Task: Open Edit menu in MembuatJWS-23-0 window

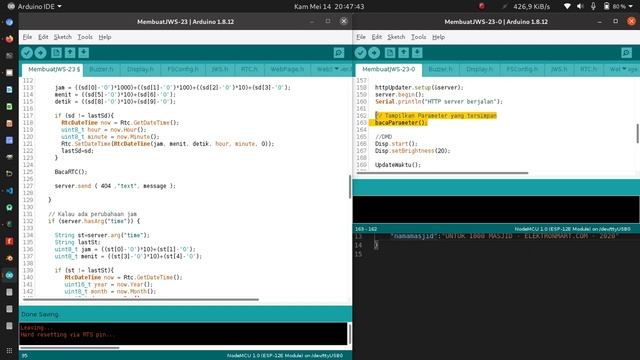Action: tap(377, 37)
